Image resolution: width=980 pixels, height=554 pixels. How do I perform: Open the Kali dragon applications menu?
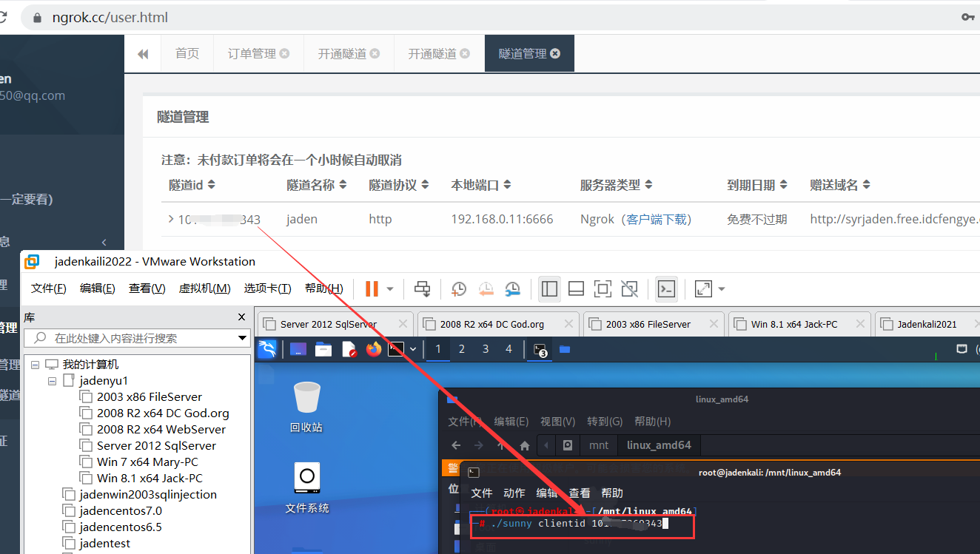(266, 349)
